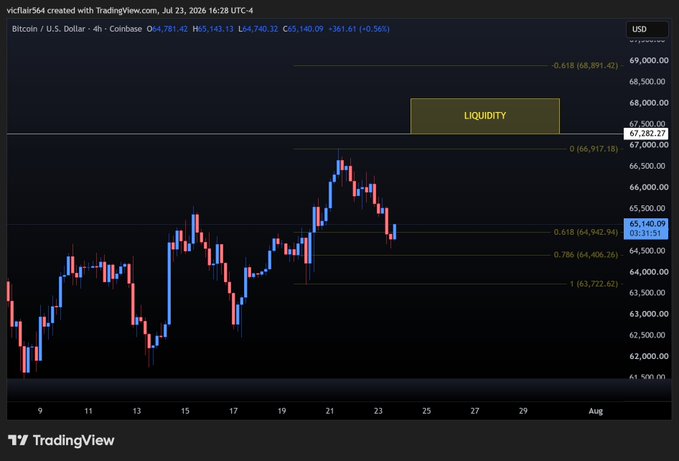This screenshot has width=679, height=461.
Task: Click the yellow LIQUIDITY box
Action: pyautogui.click(x=485, y=116)
